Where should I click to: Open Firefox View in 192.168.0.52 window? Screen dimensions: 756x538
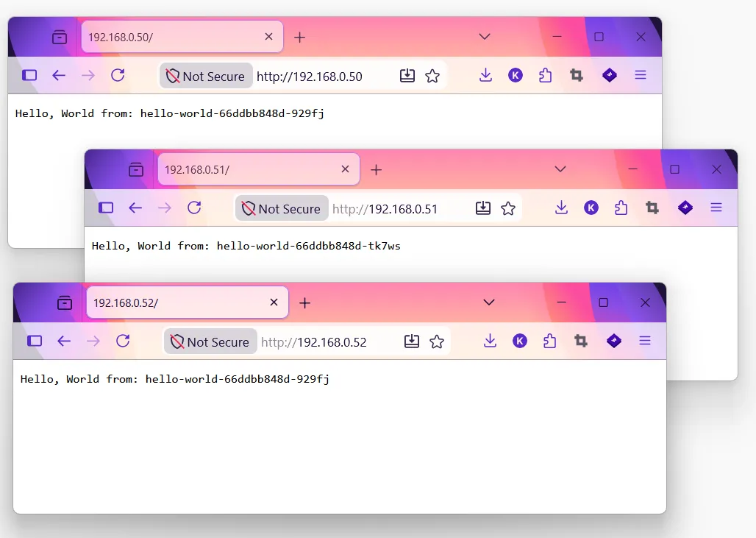(x=65, y=303)
